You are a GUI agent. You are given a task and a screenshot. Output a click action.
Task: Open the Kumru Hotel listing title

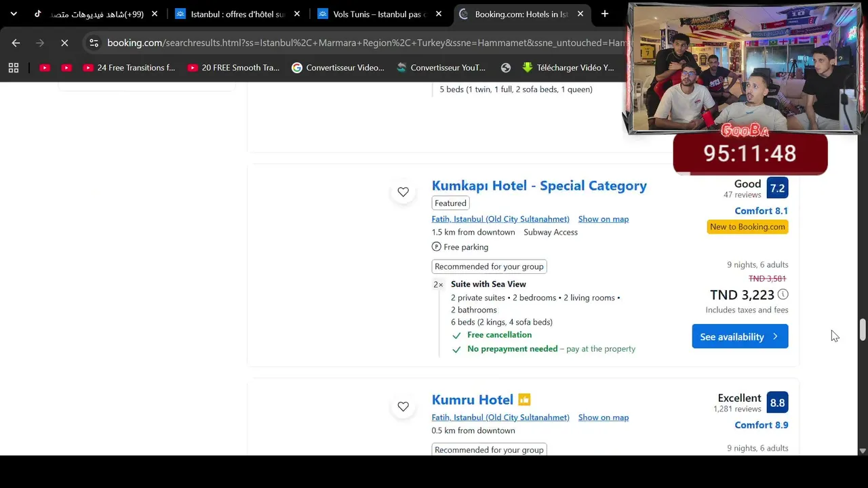(473, 400)
